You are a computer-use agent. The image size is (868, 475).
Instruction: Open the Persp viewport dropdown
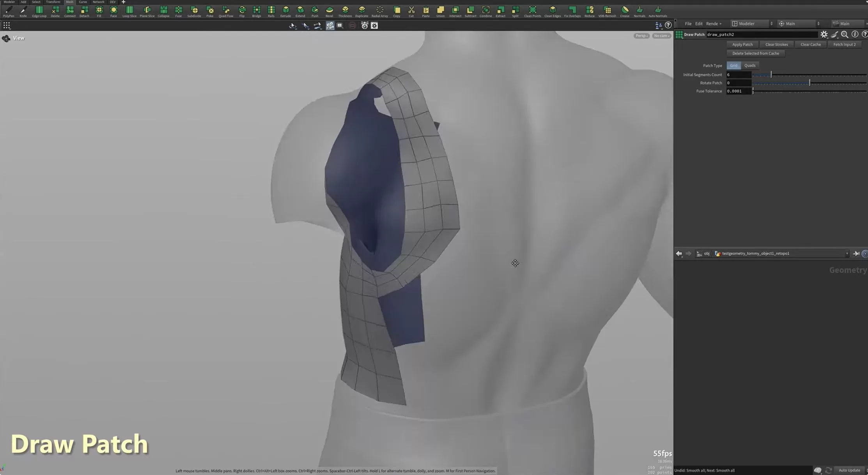[x=641, y=36]
